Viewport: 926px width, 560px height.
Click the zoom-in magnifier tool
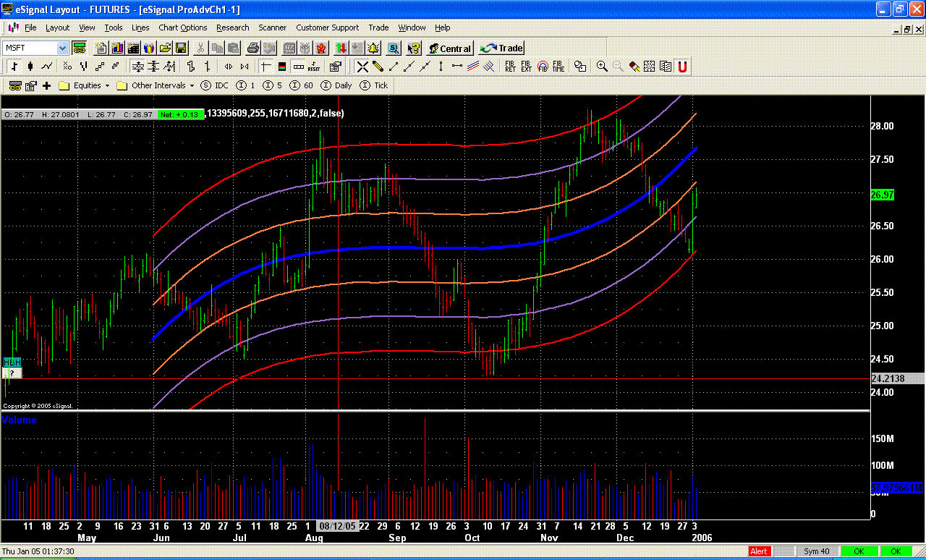tap(601, 66)
